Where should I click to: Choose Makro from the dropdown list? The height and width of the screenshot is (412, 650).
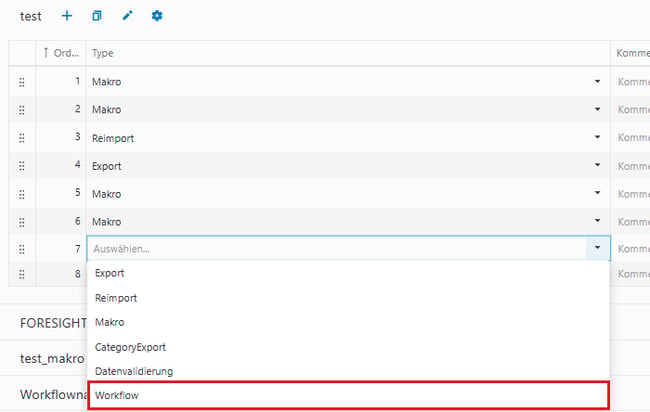[x=348, y=322]
